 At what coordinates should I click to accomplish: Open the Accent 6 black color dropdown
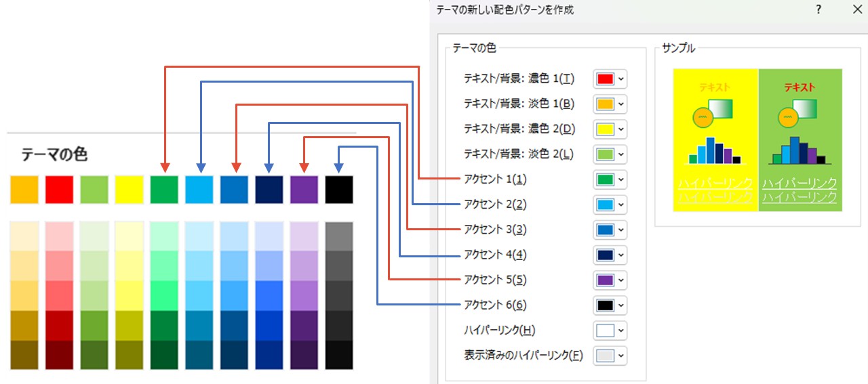click(x=610, y=305)
